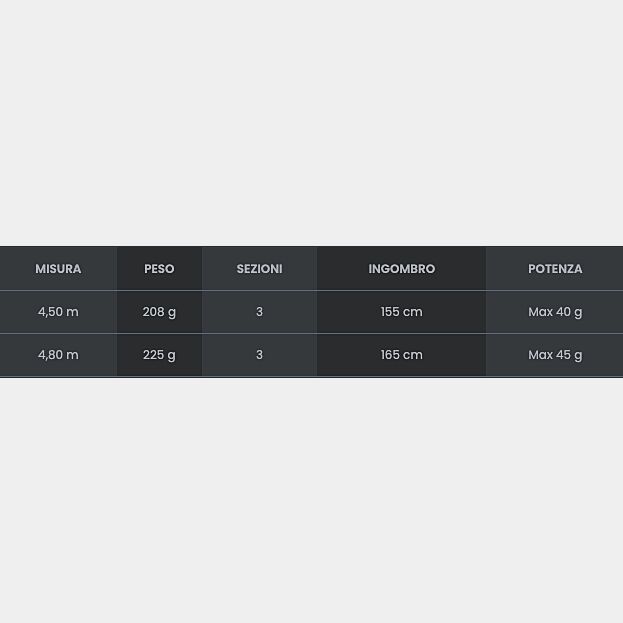
Task: Click the INGOMBRO column header
Action: (x=401, y=269)
